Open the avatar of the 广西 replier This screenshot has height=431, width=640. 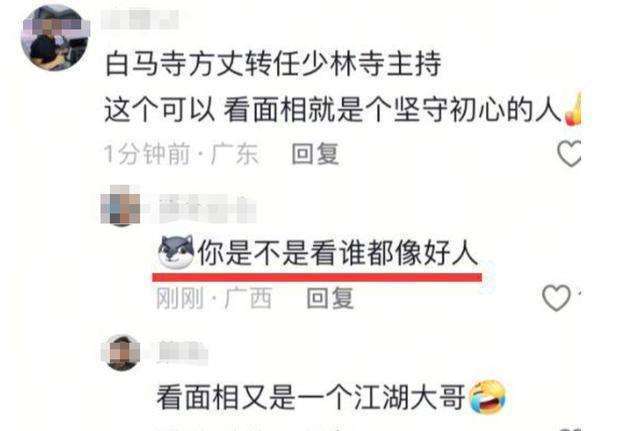coord(121,206)
